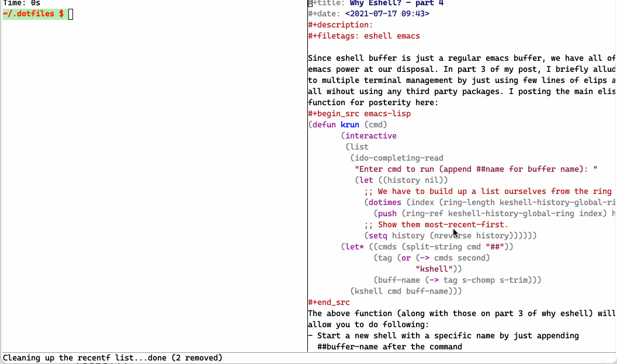
Task: Click '##buffer-name after the command' line
Action: 390,346
